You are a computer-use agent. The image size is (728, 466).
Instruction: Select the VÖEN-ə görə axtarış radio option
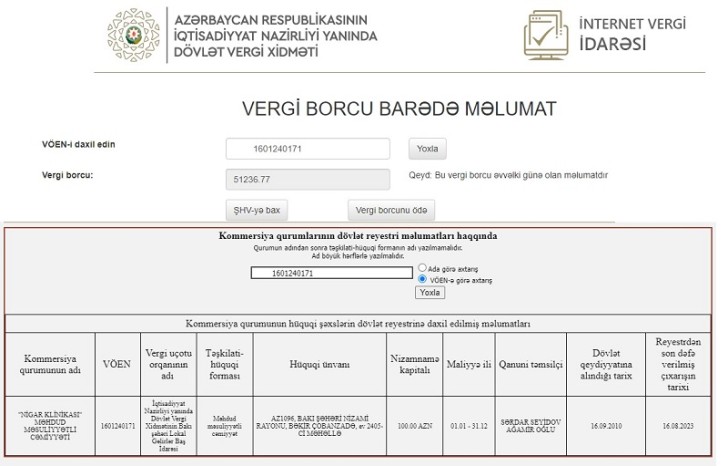coord(422,280)
